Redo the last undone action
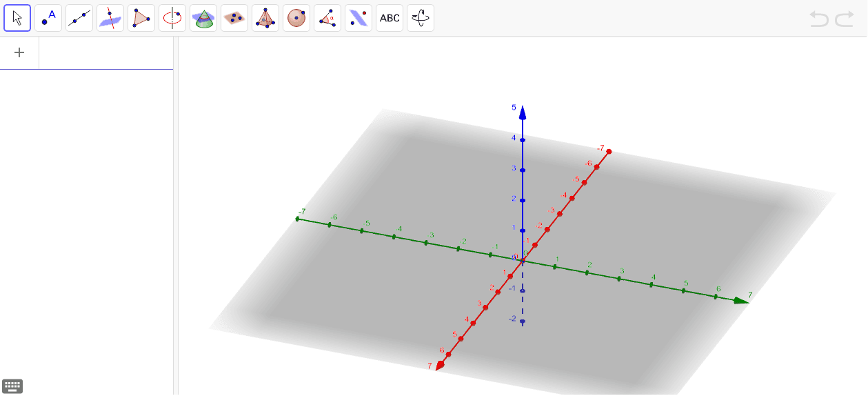The width and height of the screenshot is (868, 396). click(845, 19)
